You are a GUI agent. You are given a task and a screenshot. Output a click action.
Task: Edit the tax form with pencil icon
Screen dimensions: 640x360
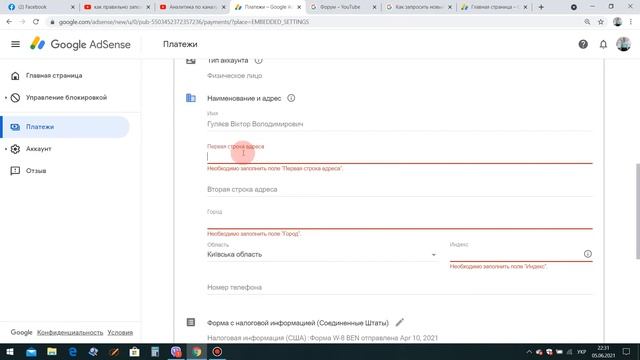pyautogui.click(x=400, y=322)
